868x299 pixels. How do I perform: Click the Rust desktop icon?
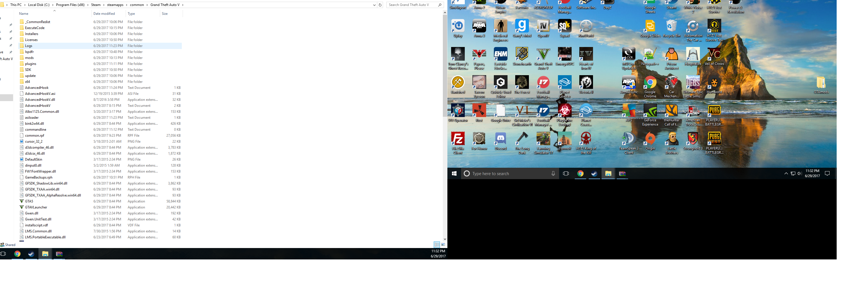tap(479, 113)
